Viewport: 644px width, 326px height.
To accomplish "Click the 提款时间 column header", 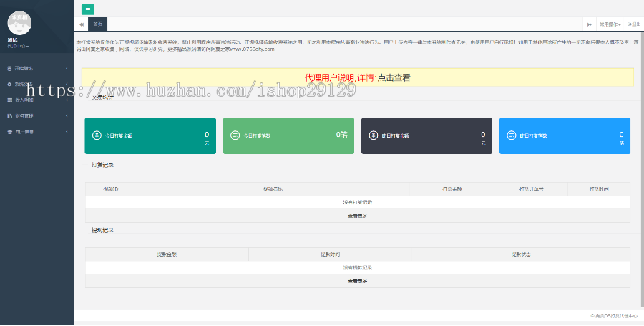I will (x=330, y=254).
